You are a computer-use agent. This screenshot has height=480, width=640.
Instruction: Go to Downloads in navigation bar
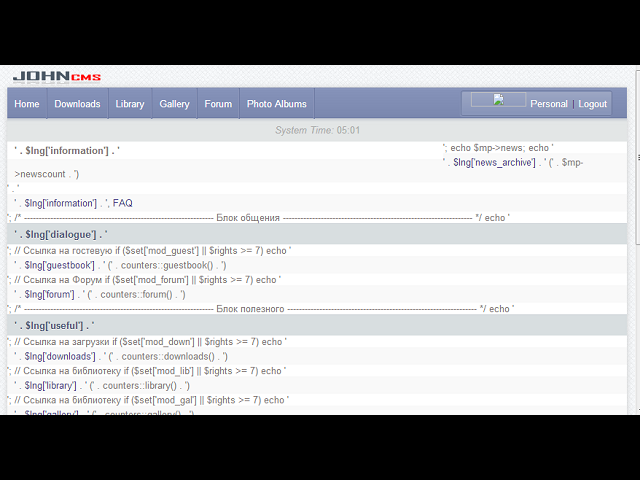tap(78, 104)
